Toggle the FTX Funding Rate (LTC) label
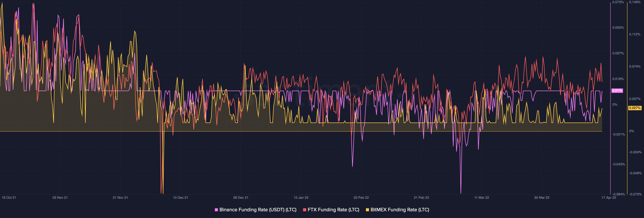Viewport: 644px width, 218px height. tap(333, 210)
